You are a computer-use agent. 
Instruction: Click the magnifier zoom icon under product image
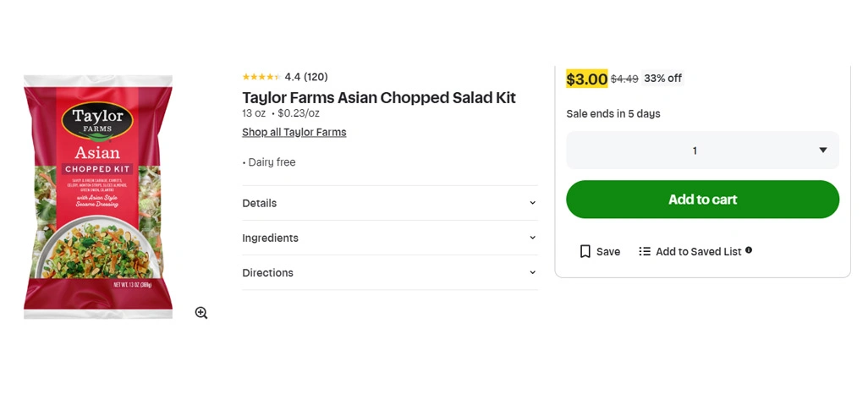(201, 313)
